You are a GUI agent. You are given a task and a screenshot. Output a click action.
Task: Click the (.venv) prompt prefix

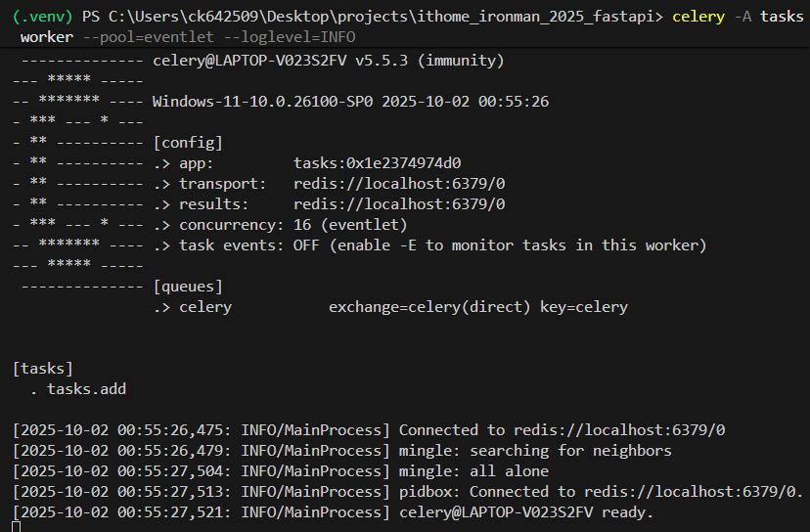point(41,17)
